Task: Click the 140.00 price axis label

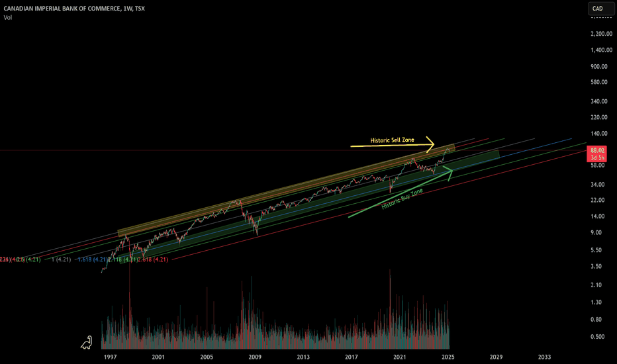Action: pyautogui.click(x=599, y=134)
